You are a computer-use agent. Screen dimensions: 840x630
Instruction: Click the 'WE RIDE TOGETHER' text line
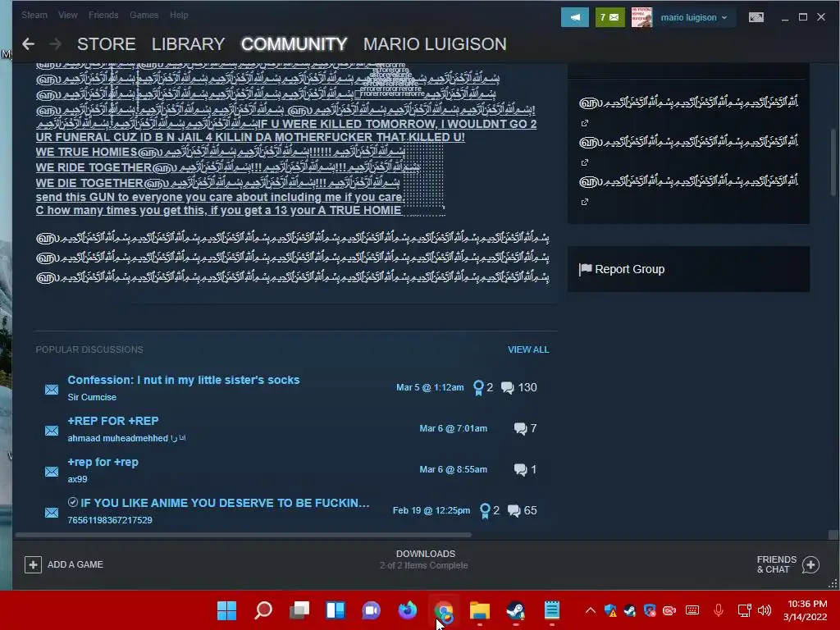pos(94,167)
